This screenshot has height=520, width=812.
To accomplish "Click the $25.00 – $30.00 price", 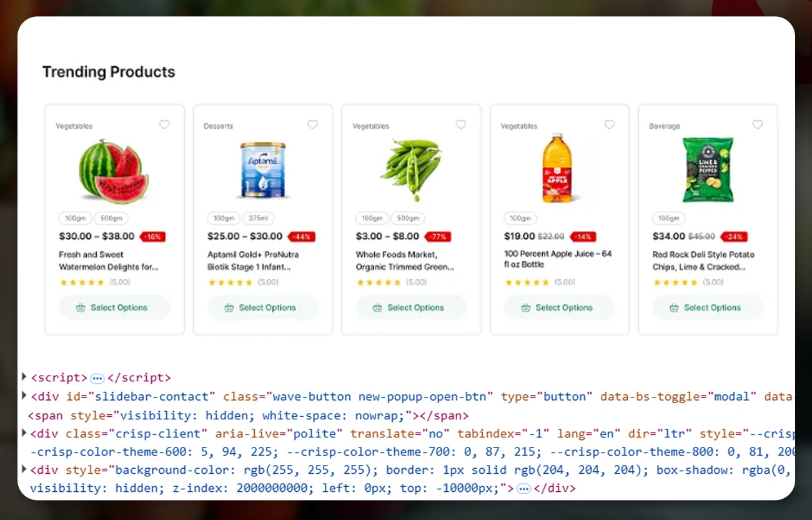I will 245,236.
